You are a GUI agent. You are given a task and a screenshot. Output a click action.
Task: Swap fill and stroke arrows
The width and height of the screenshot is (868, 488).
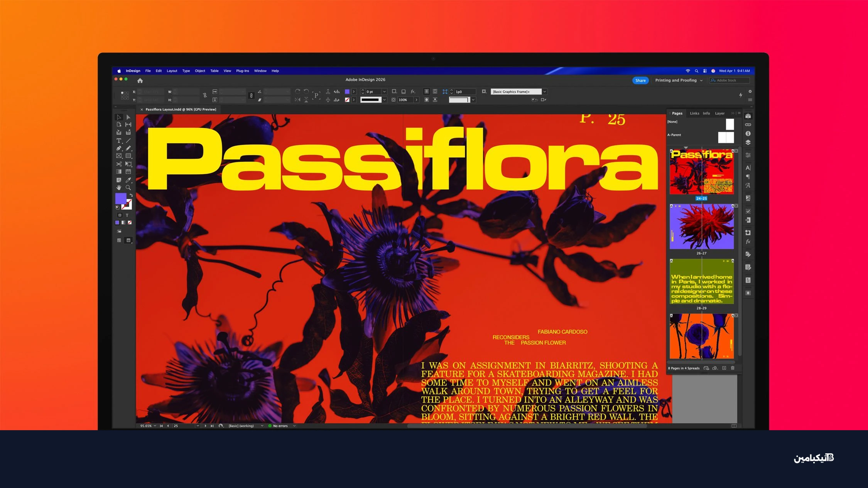click(x=131, y=195)
